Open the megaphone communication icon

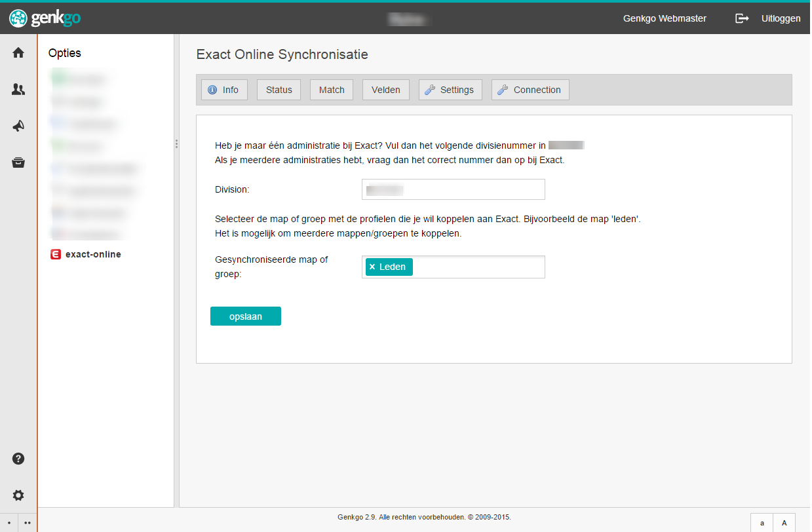[x=18, y=126]
